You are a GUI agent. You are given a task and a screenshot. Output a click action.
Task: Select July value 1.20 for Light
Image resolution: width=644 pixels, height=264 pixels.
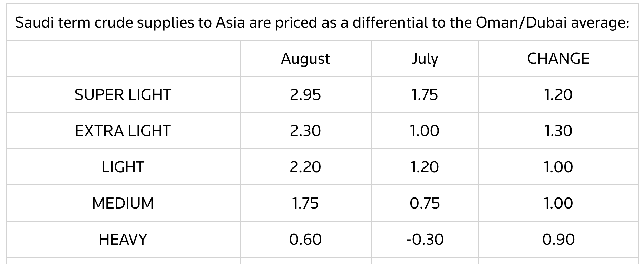(425, 167)
